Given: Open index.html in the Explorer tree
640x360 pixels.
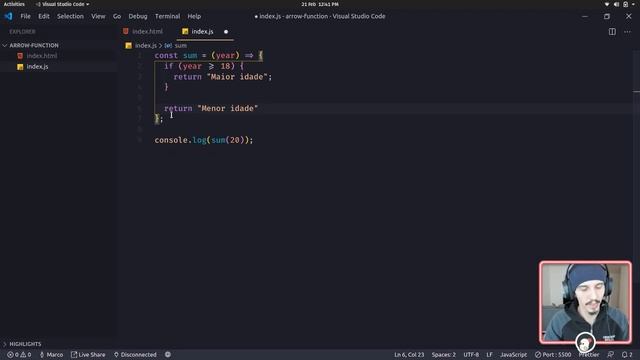Looking at the screenshot, I should click(42, 56).
